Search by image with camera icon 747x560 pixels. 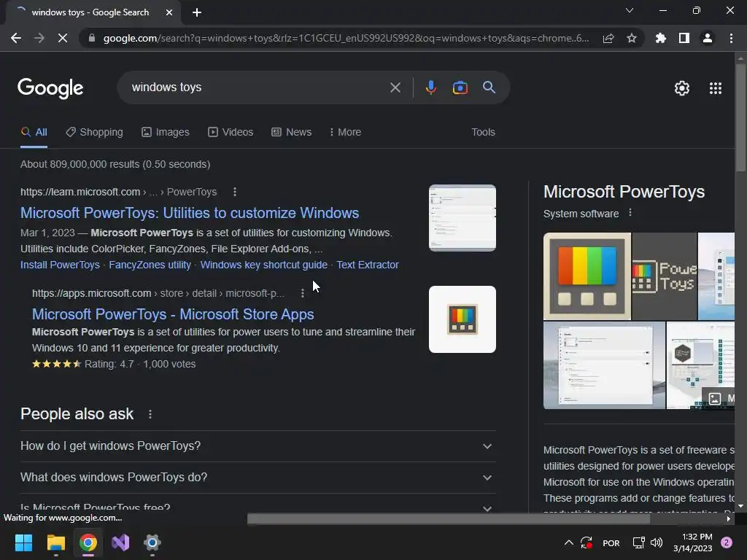[460, 87]
